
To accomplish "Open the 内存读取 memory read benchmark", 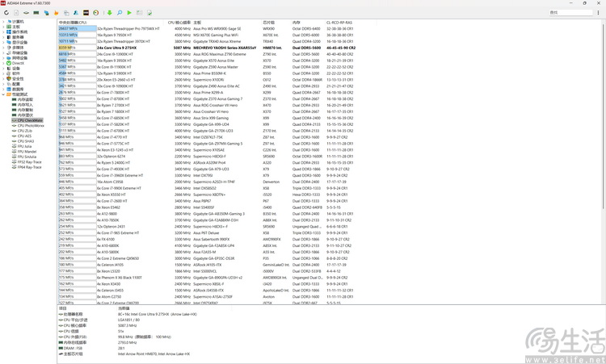I will [23, 99].
